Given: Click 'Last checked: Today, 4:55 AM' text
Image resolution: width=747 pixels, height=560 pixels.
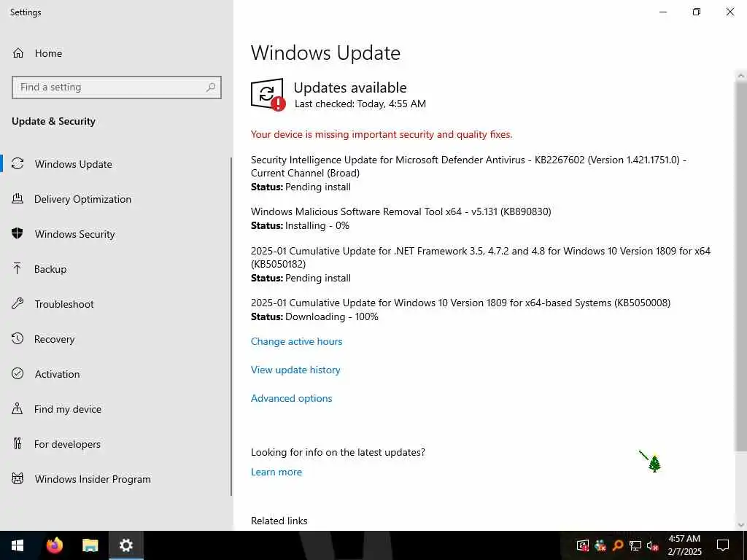Looking at the screenshot, I should pos(360,104).
